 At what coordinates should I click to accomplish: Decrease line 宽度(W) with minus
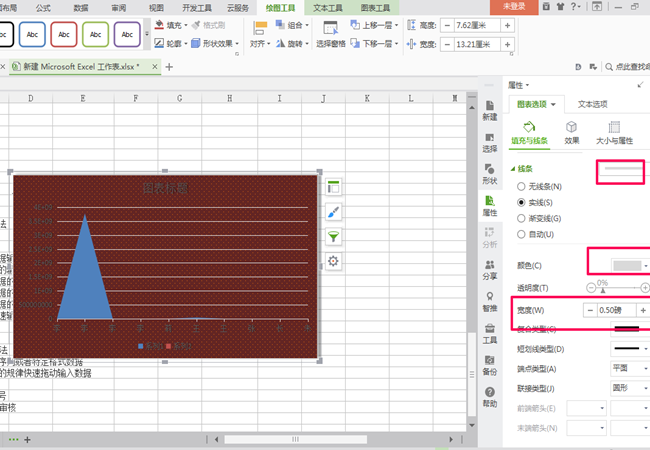point(590,310)
